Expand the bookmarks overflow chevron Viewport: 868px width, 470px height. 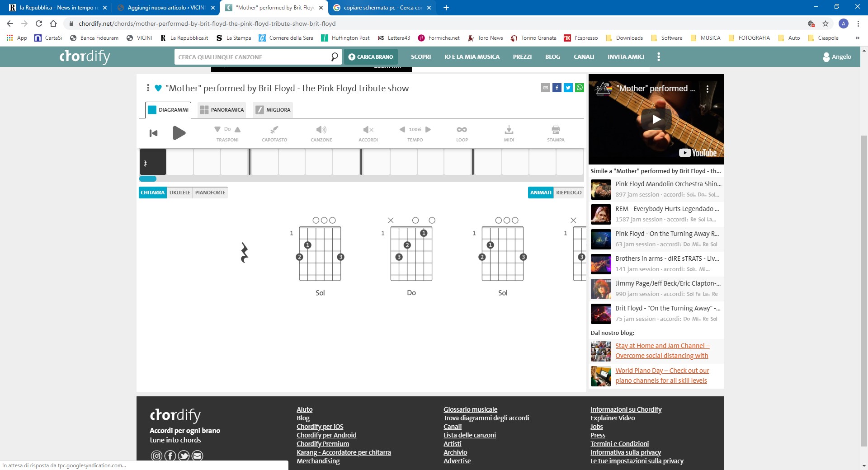point(857,38)
